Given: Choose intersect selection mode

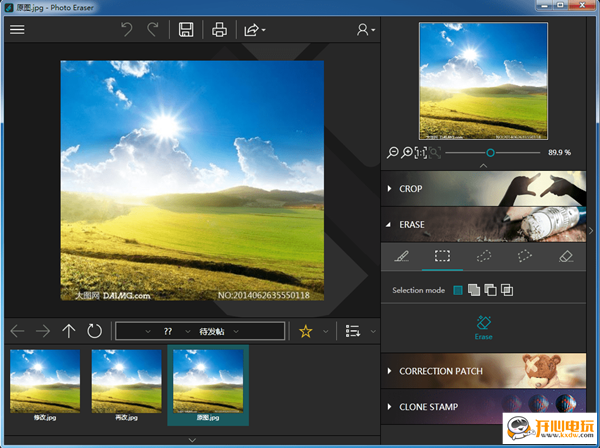Looking at the screenshot, I should (x=507, y=290).
